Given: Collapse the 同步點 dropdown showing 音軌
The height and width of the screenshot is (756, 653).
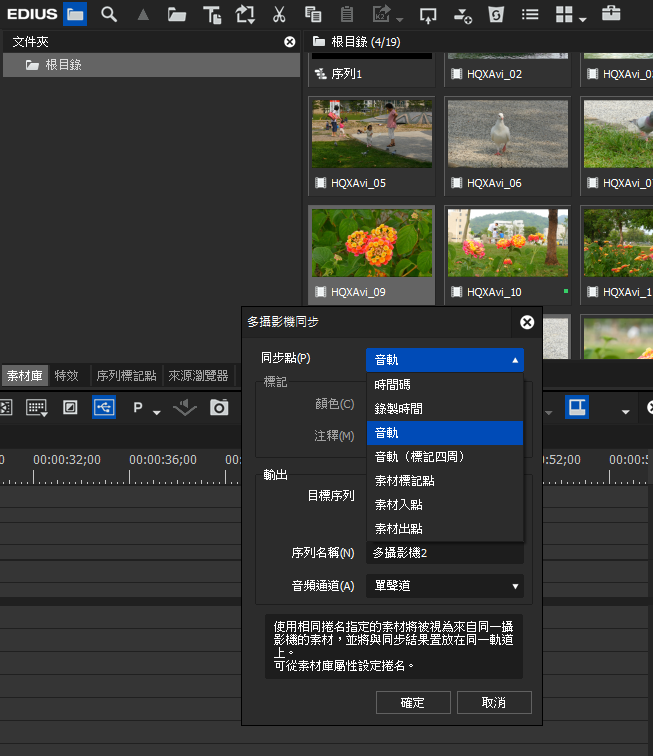Looking at the screenshot, I should [x=445, y=360].
